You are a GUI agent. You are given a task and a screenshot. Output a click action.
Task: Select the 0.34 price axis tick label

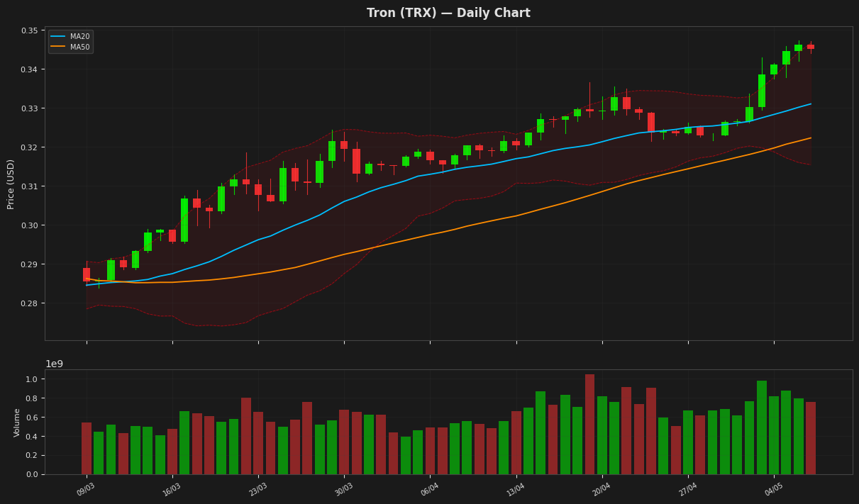pos(29,69)
